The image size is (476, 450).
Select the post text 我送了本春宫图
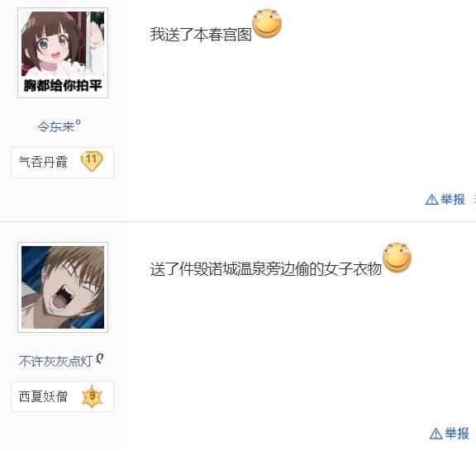(201, 34)
